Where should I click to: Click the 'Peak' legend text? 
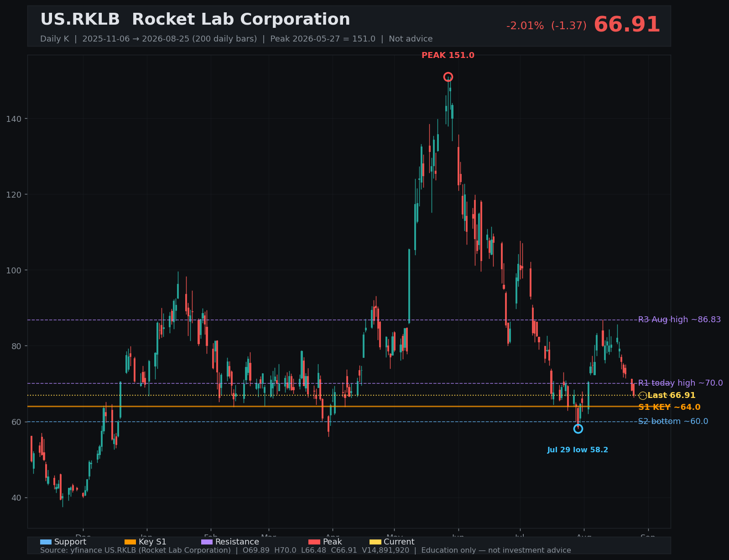(332, 542)
